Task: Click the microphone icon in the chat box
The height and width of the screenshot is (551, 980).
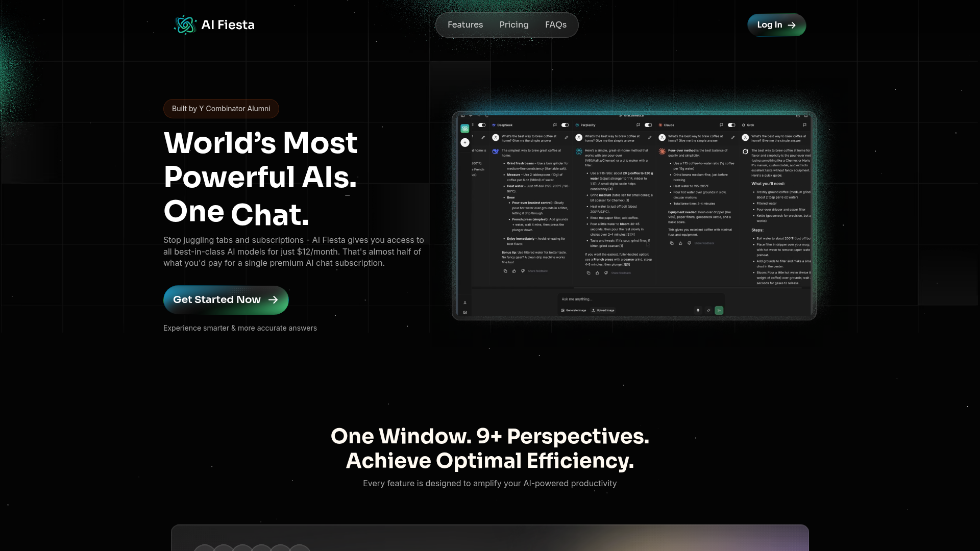Action: (x=698, y=310)
